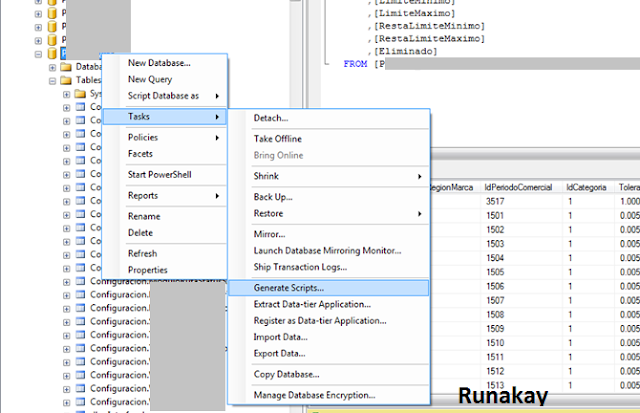Choose Extract Data-tier Application...
Screen dimensions: 640x413
pyautogui.click(x=312, y=304)
